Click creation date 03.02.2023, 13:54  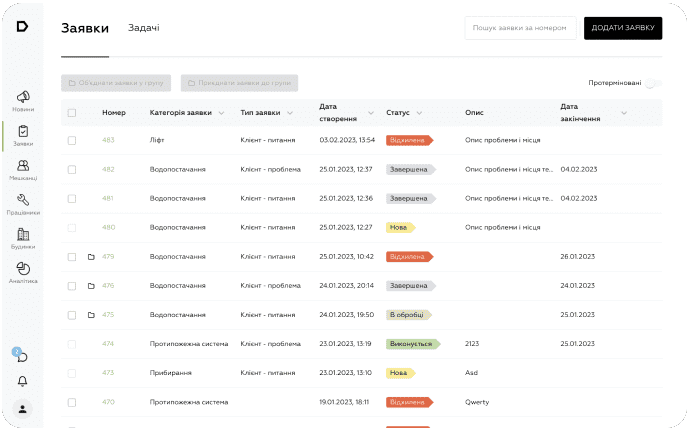(347, 140)
